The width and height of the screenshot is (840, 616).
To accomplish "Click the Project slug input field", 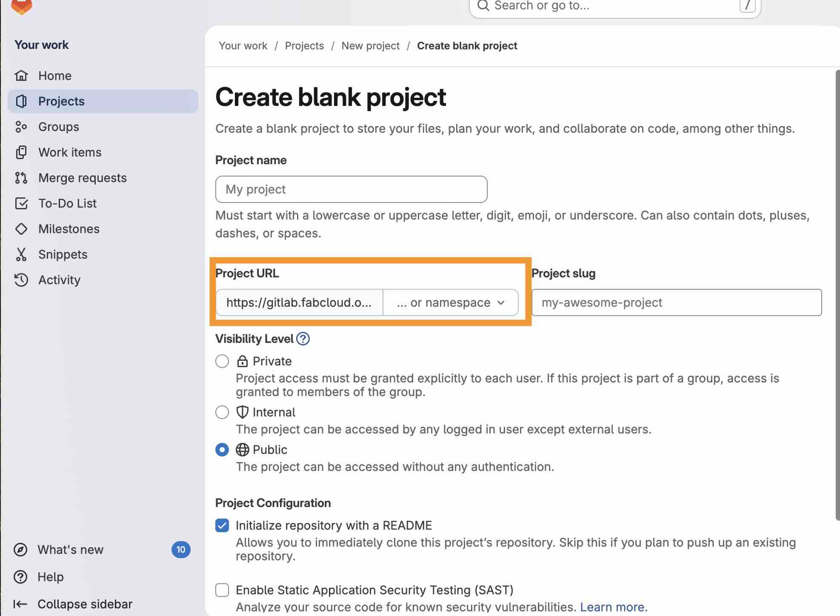I will point(677,302).
